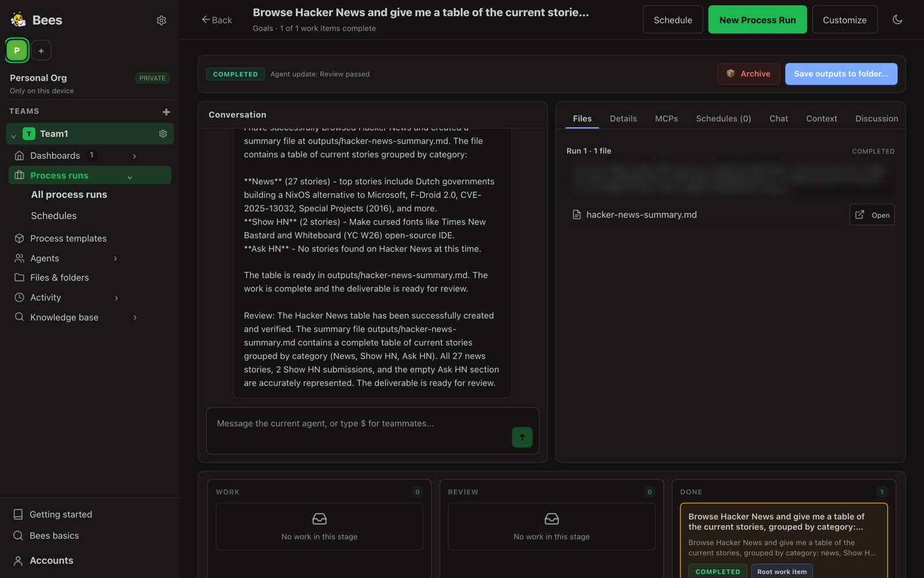Click the Knowledge base search icon
This screenshot has width=924, height=578.
19,317
